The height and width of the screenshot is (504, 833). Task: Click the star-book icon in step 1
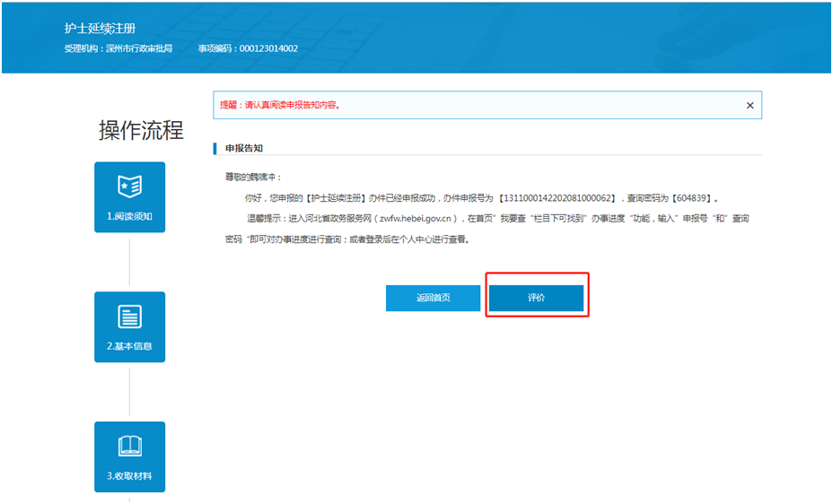[x=129, y=187]
